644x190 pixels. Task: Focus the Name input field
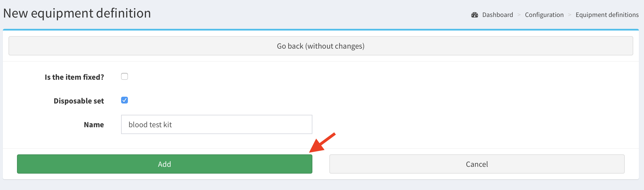[x=216, y=124]
